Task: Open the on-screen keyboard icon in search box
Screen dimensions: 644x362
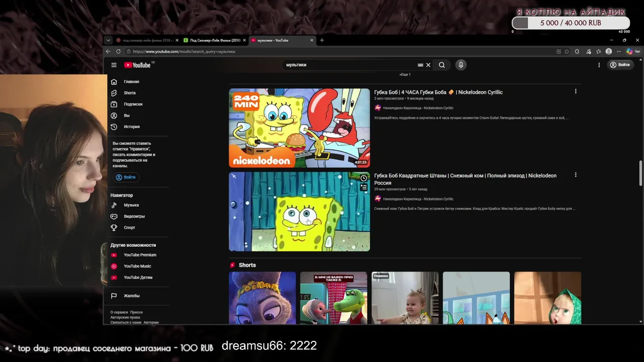Action: click(x=420, y=65)
